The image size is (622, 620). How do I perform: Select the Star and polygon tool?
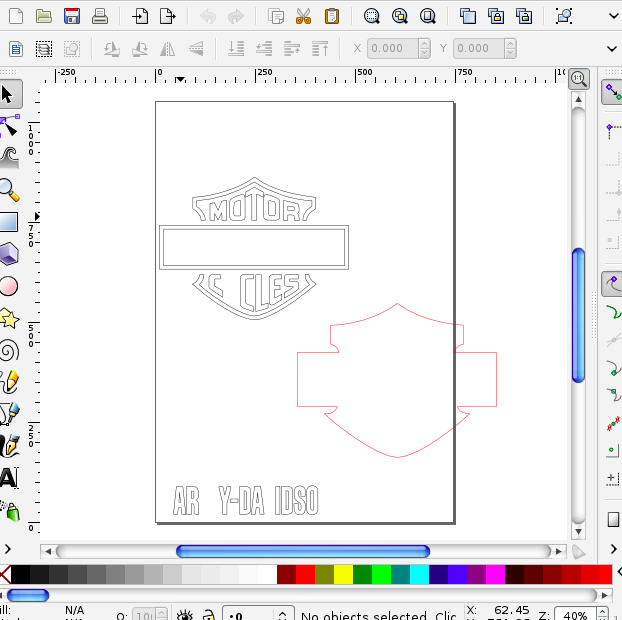9,318
